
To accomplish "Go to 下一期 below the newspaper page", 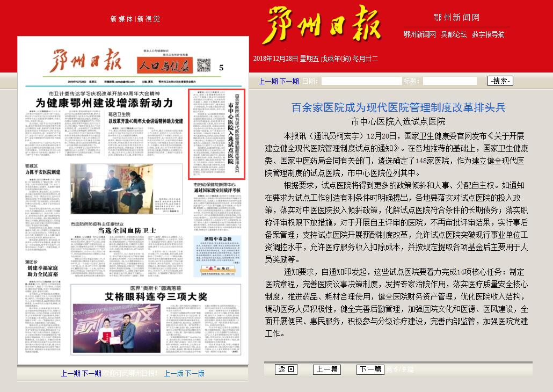I will [91, 373].
